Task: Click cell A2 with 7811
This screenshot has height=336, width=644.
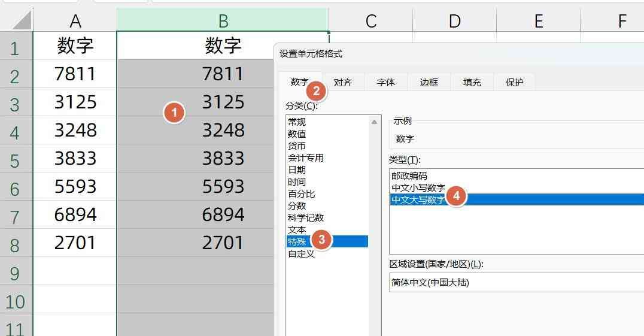Action: pos(75,74)
